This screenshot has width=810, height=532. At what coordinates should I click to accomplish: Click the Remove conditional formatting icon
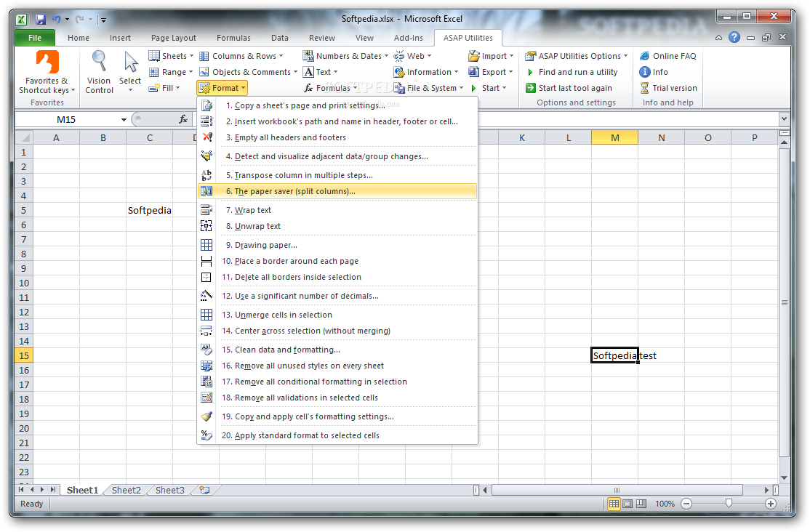(x=206, y=382)
